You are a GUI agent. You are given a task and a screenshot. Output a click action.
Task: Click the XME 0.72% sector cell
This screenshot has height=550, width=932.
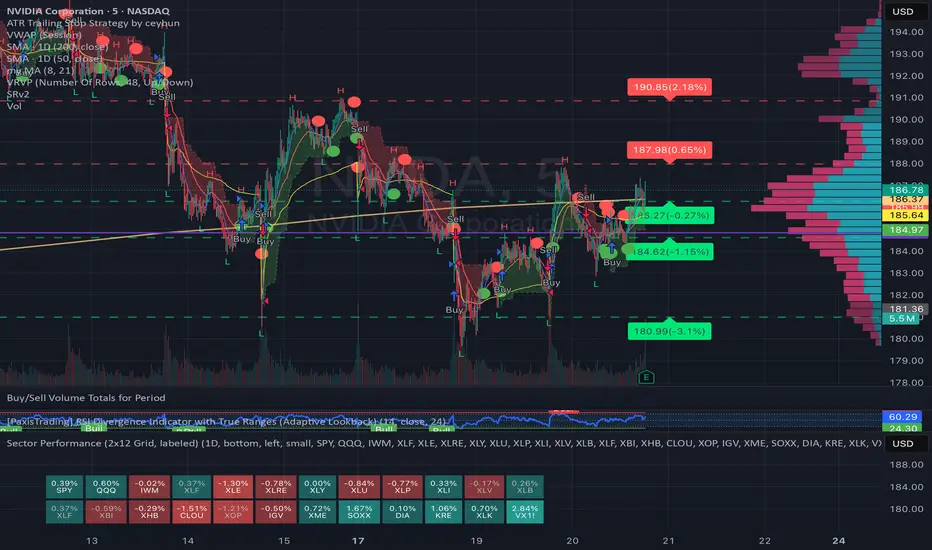point(317,512)
